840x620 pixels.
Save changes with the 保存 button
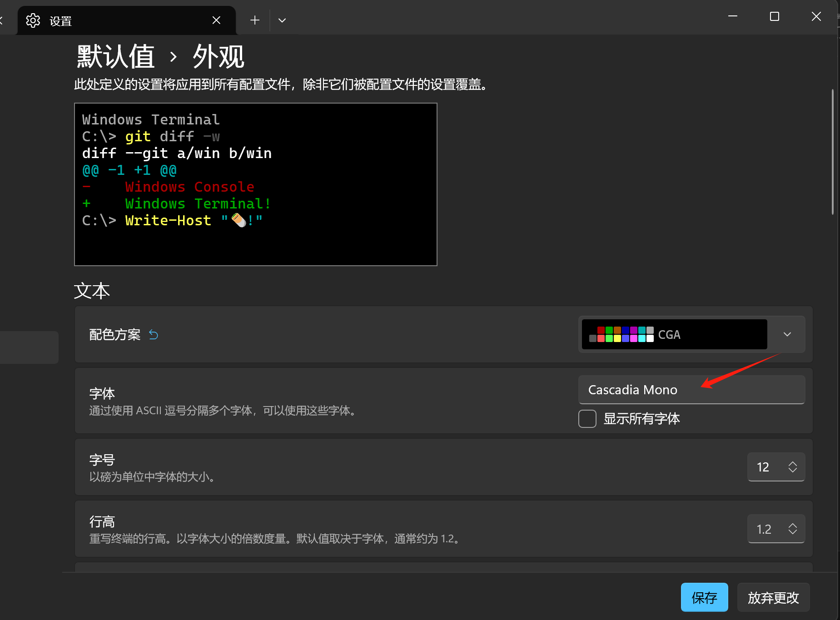tap(704, 597)
